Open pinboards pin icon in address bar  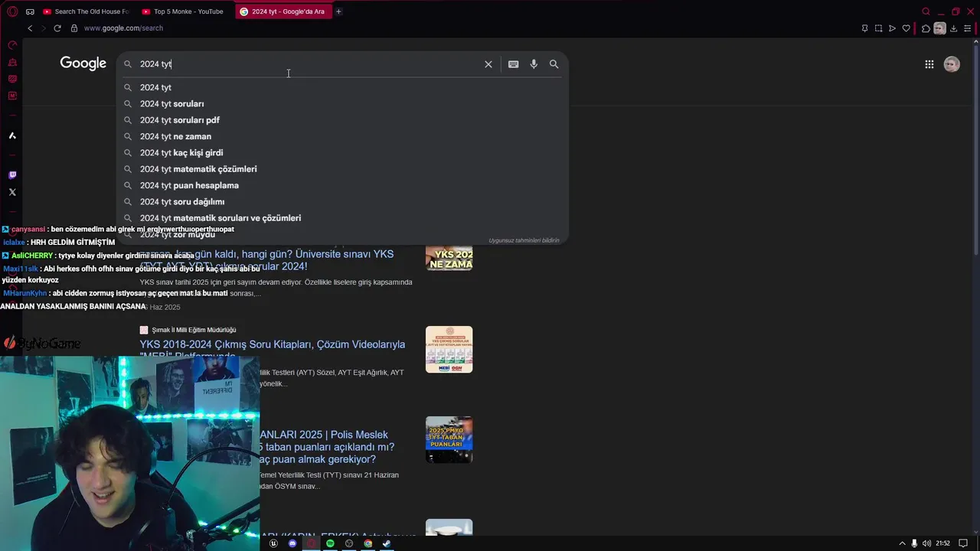[x=864, y=28]
